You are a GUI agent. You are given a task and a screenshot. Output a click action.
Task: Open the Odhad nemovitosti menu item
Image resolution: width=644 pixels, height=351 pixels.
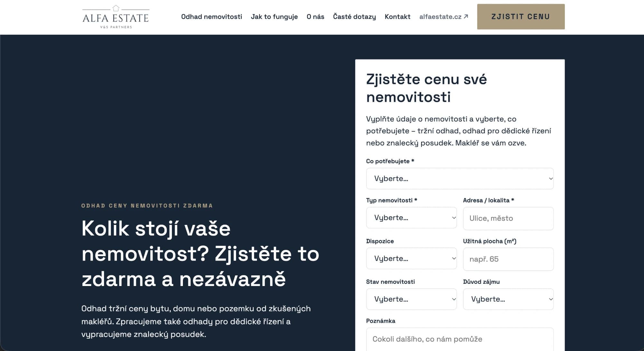[212, 17]
